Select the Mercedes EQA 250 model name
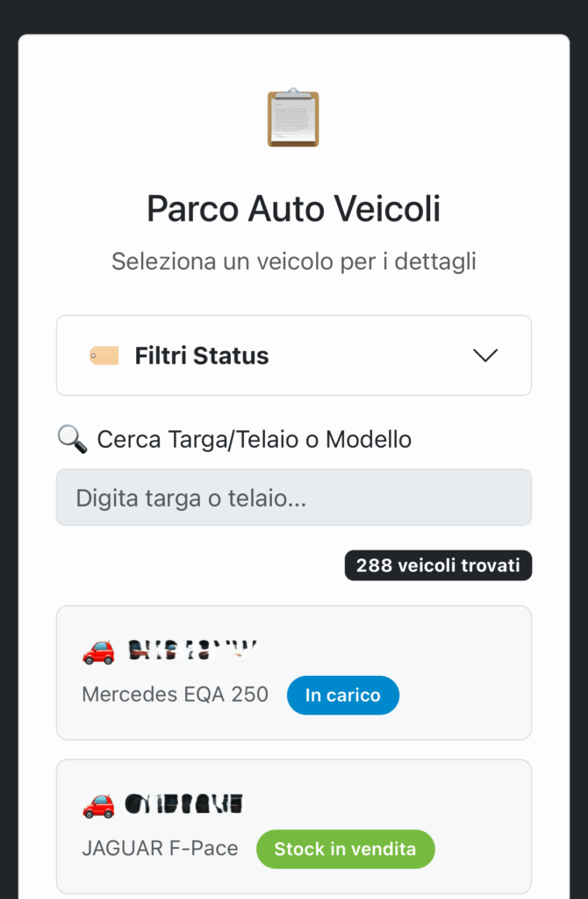 [x=175, y=694]
